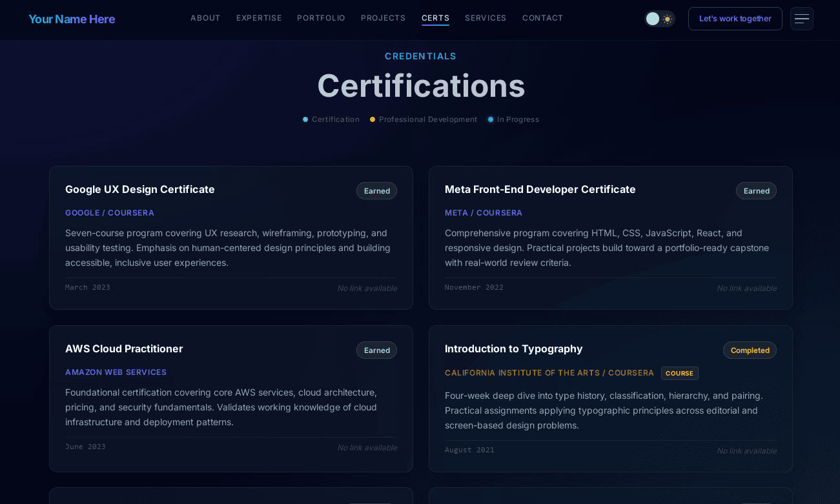840x504 pixels.
Task: Go to the About section
Action: coord(205,18)
